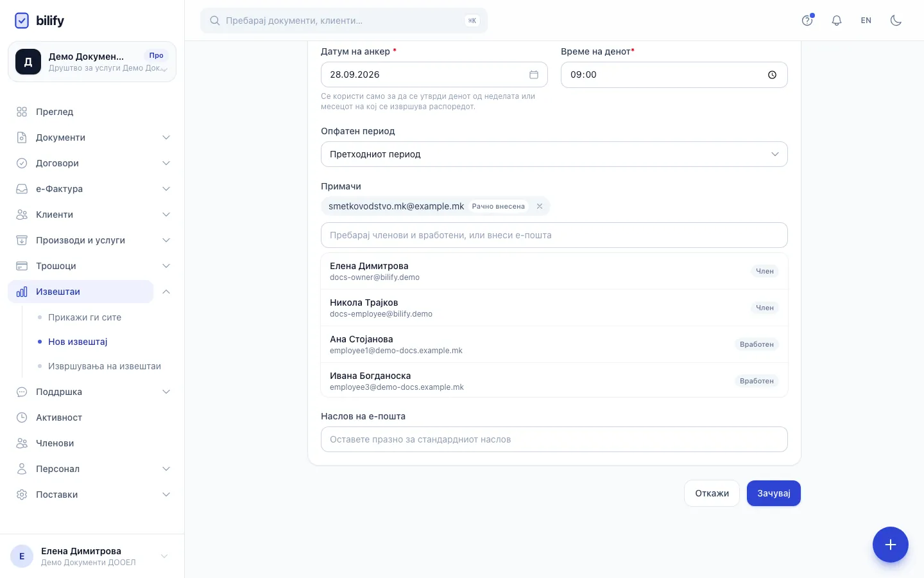Collapse the Извештаи menu chevron
The height and width of the screenshot is (578, 924).
[x=166, y=292]
